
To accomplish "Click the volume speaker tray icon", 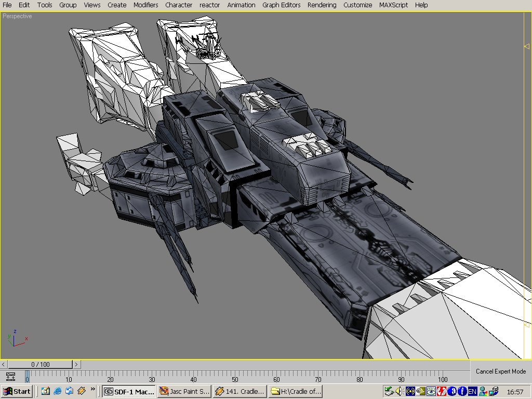I will pyautogui.click(x=400, y=391).
